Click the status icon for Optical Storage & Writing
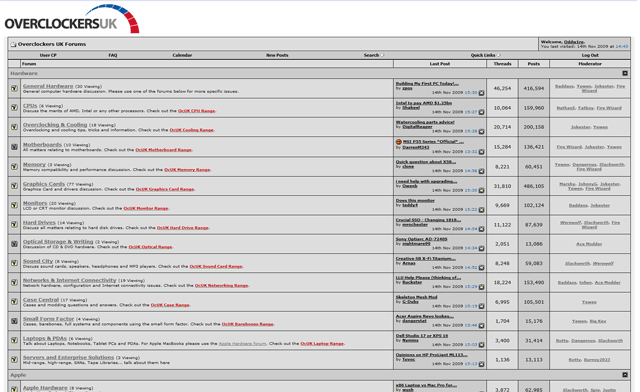 tap(14, 244)
